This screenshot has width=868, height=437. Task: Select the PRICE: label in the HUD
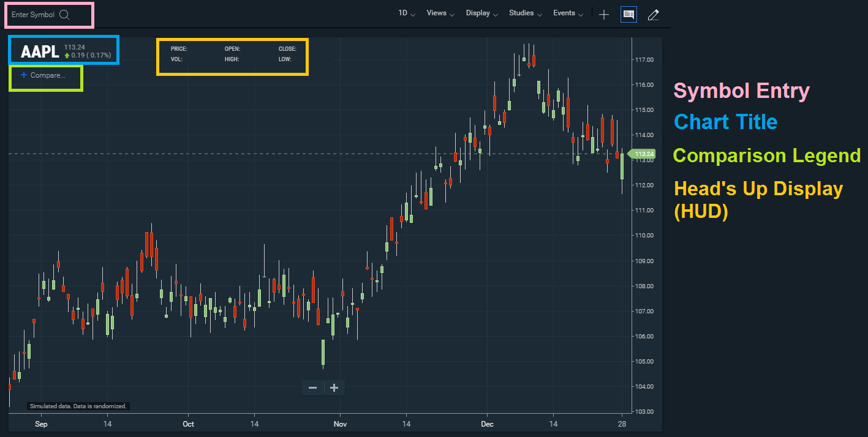click(x=179, y=48)
